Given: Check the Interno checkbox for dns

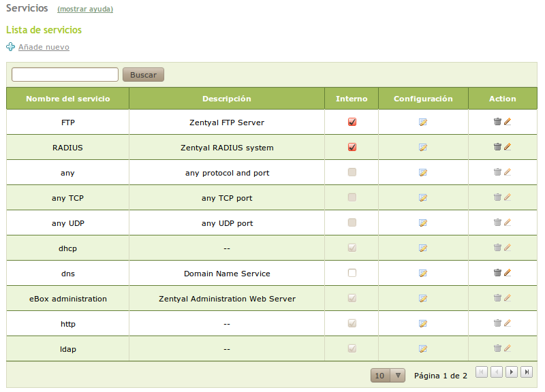Looking at the screenshot, I should pos(352,273).
